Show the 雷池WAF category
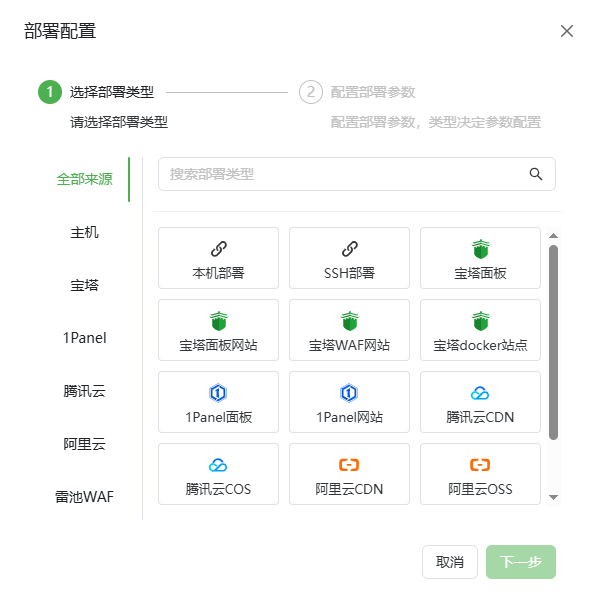This screenshot has width=595, height=602. 84,497
